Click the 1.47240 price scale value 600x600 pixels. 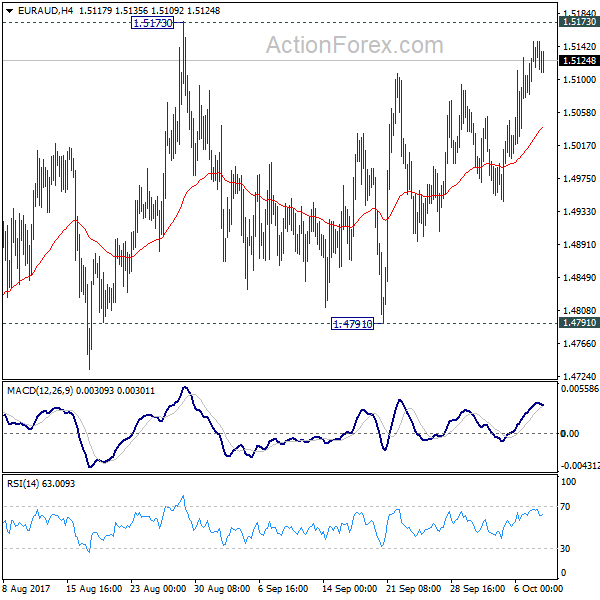579,376
